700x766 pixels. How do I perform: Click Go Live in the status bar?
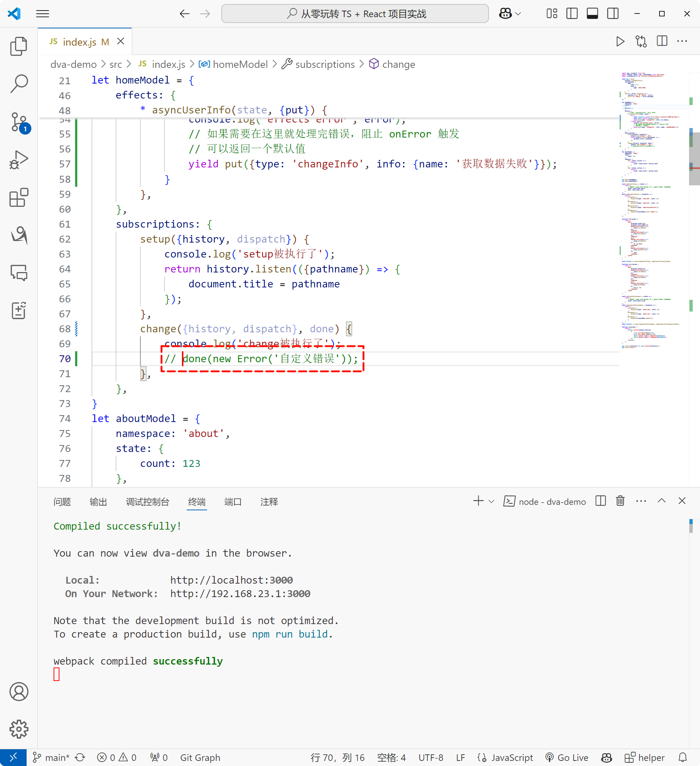(567, 757)
